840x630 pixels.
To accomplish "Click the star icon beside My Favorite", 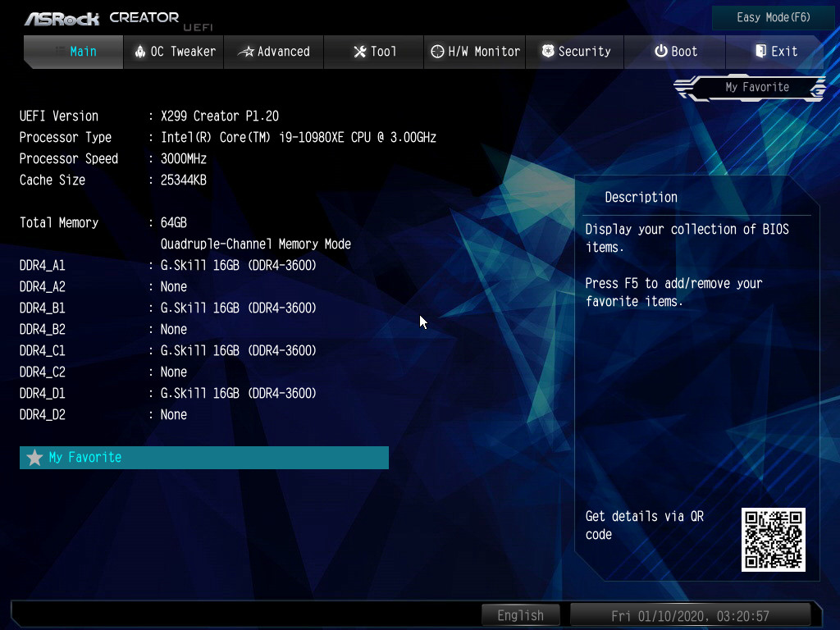I will click(x=34, y=458).
